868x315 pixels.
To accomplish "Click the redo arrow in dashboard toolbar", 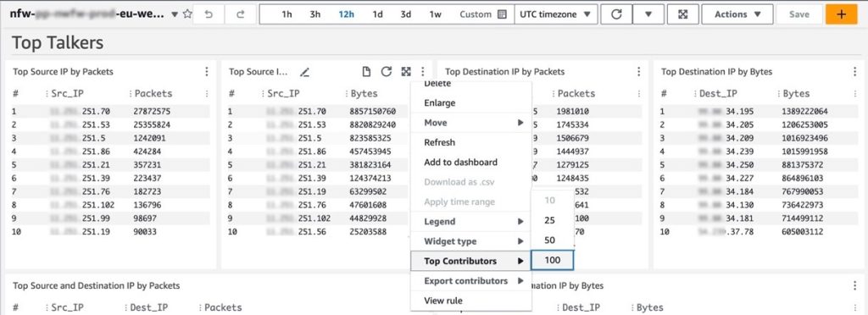I will [x=240, y=14].
